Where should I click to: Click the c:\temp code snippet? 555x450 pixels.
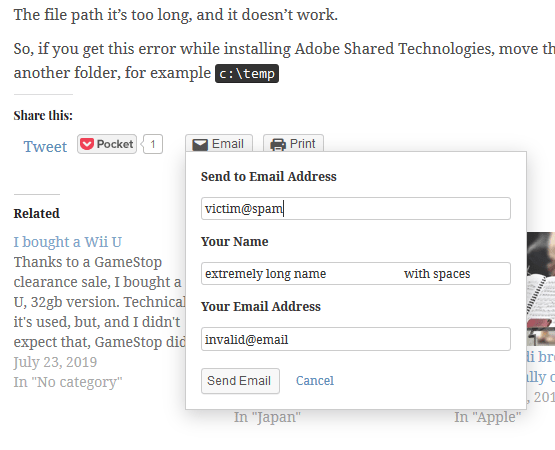click(x=247, y=74)
